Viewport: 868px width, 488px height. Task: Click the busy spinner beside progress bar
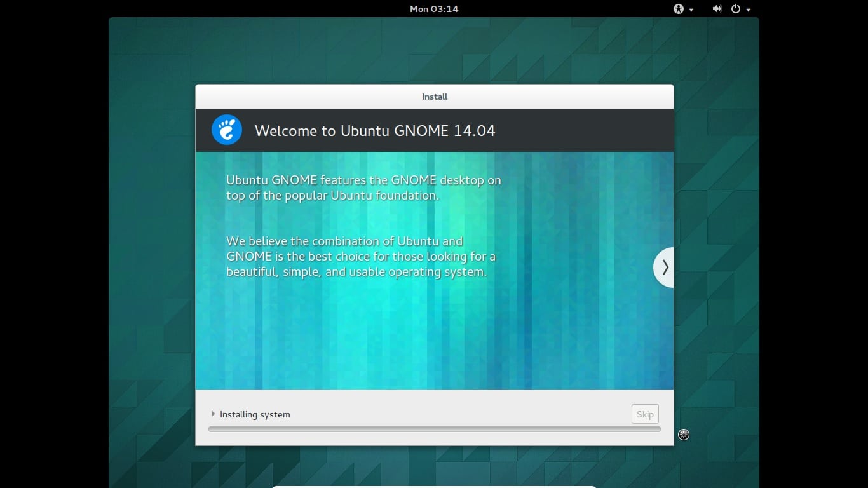tap(684, 435)
